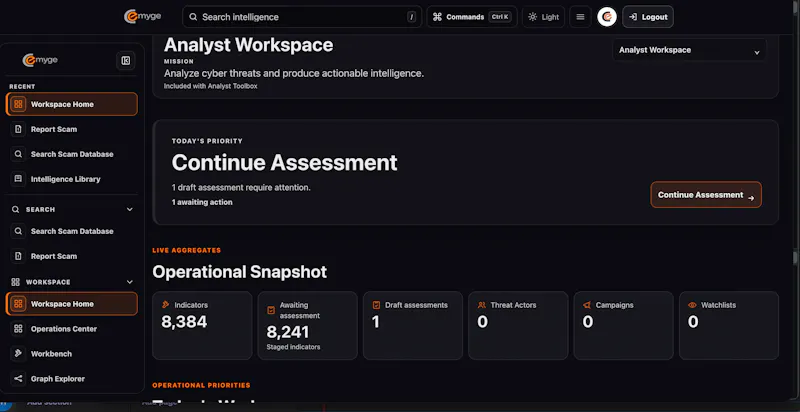This screenshot has height=412, width=800.
Task: Open the Campaigns card
Action: (623, 325)
